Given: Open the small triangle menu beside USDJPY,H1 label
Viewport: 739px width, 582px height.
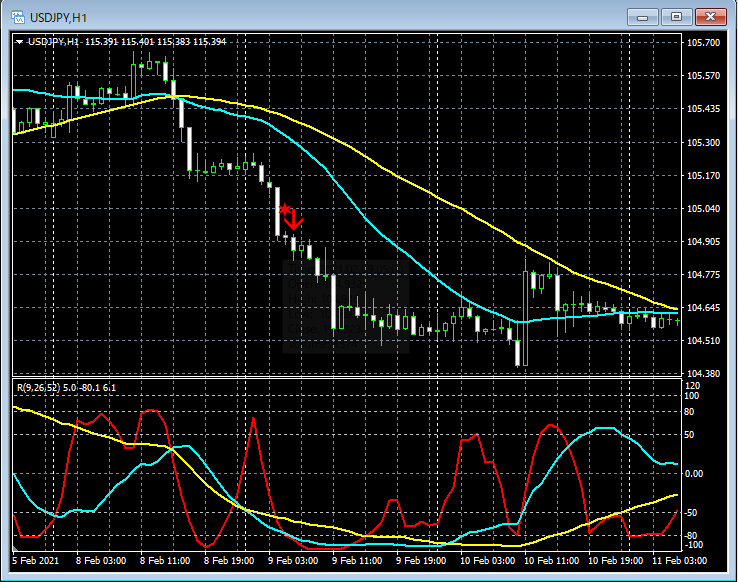Looking at the screenshot, I should (19, 42).
